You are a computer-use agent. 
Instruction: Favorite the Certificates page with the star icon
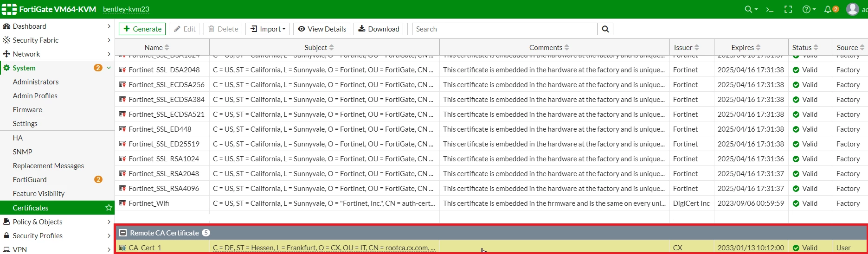pos(109,208)
